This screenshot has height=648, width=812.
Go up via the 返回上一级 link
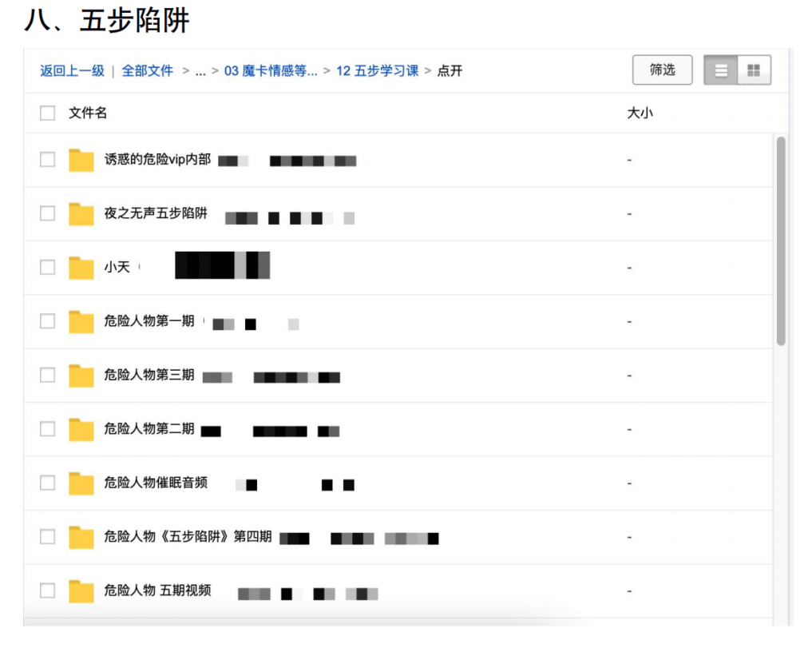tap(73, 70)
